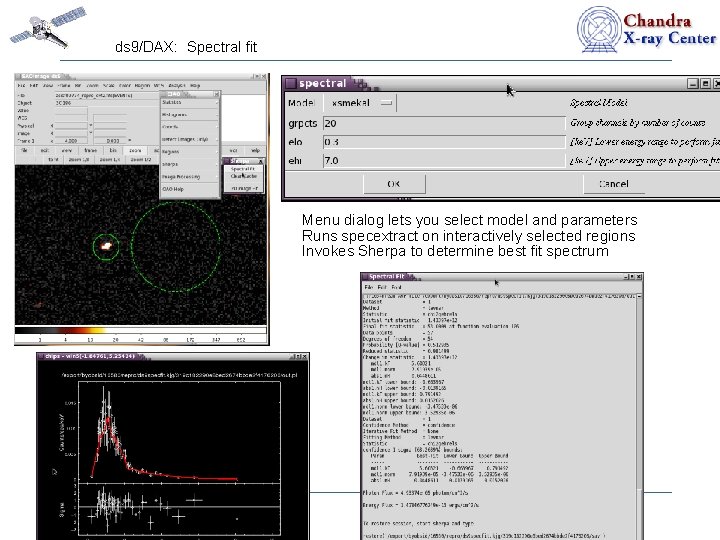Click the satellite icon in the header
The width and height of the screenshot is (720, 540).
pyautogui.click(x=45, y=28)
